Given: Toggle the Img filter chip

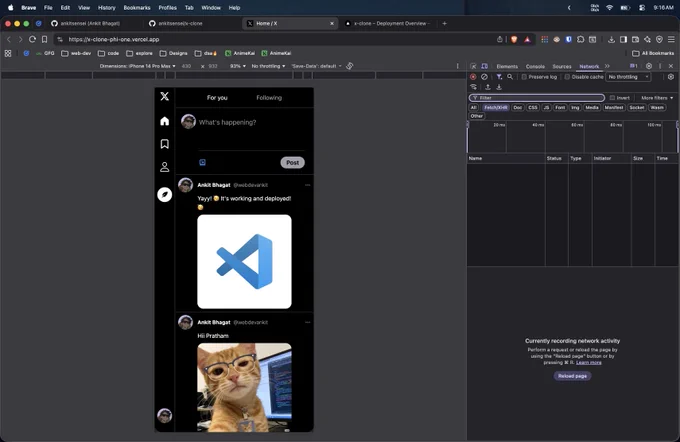Looking at the screenshot, I should click(575, 107).
